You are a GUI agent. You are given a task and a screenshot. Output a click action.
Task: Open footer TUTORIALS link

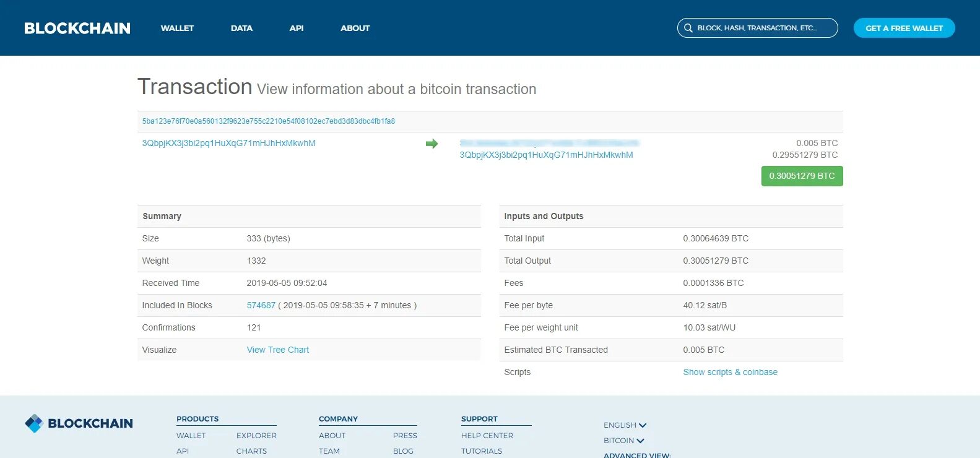coord(482,451)
